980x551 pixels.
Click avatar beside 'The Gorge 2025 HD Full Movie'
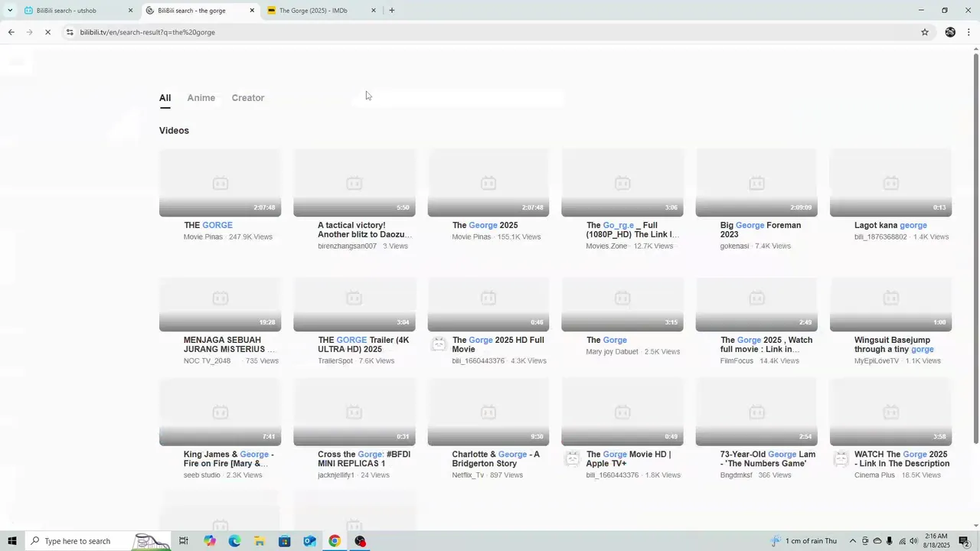439,344
